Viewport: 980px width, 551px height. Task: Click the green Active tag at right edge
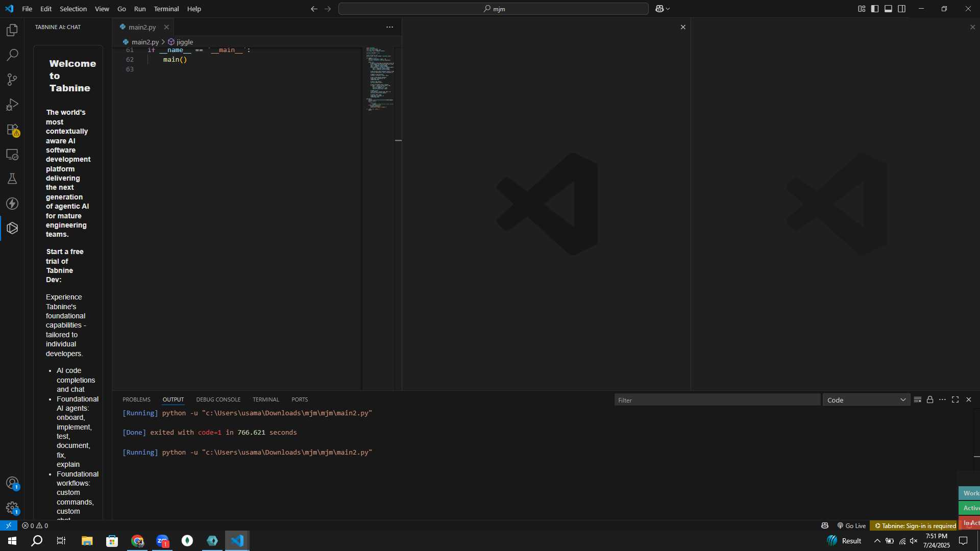(970, 508)
